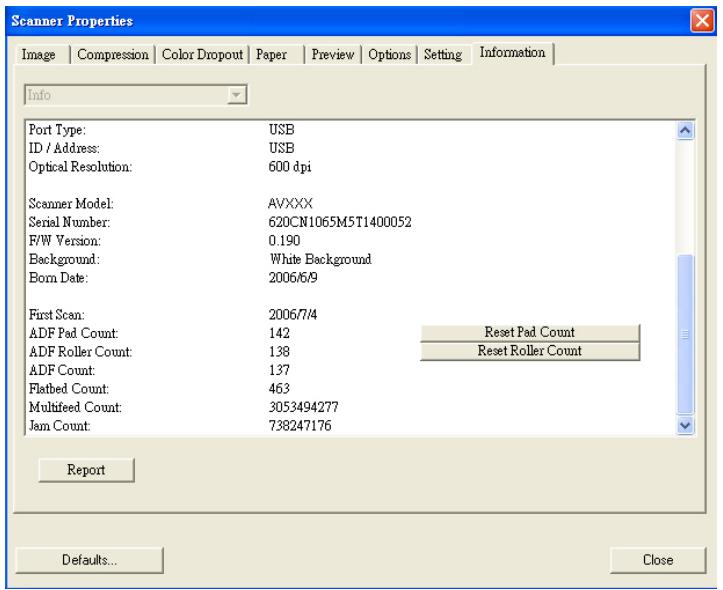
Task: Expand the Info dropdown list
Action: 237,95
